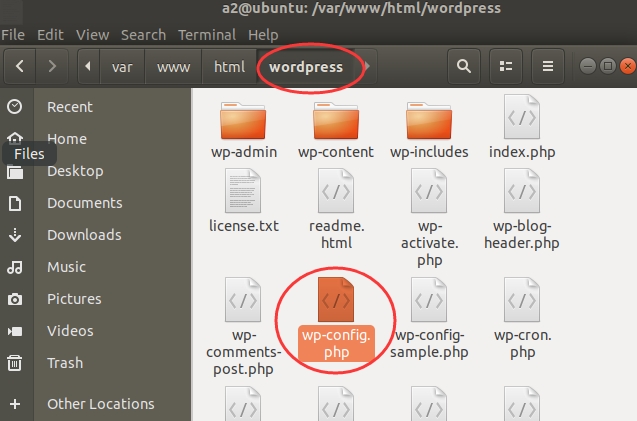637x421 pixels.
Task: Open the Search menu
Action: pyautogui.click(x=143, y=35)
